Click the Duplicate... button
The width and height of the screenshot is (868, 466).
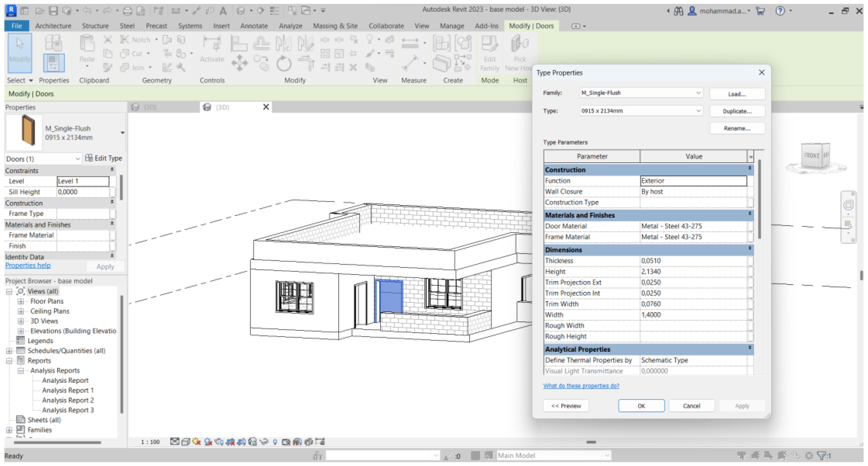click(x=737, y=111)
